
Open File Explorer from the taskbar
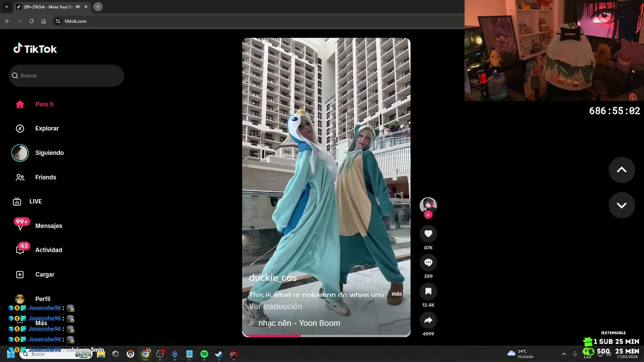[101, 354]
